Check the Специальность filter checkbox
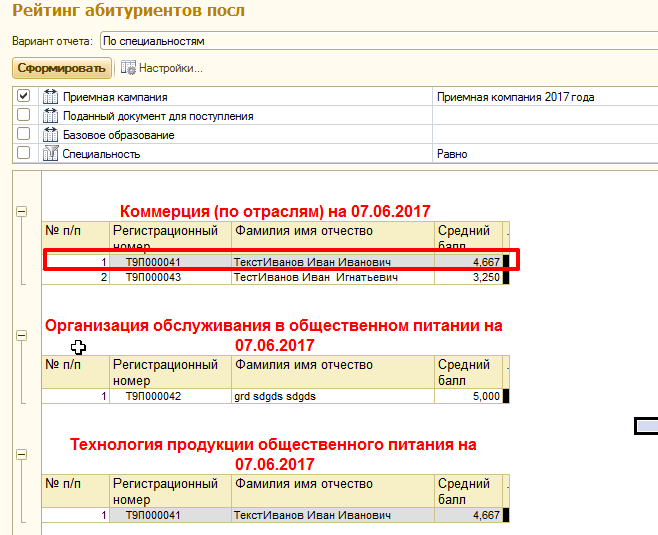 pos(24,154)
